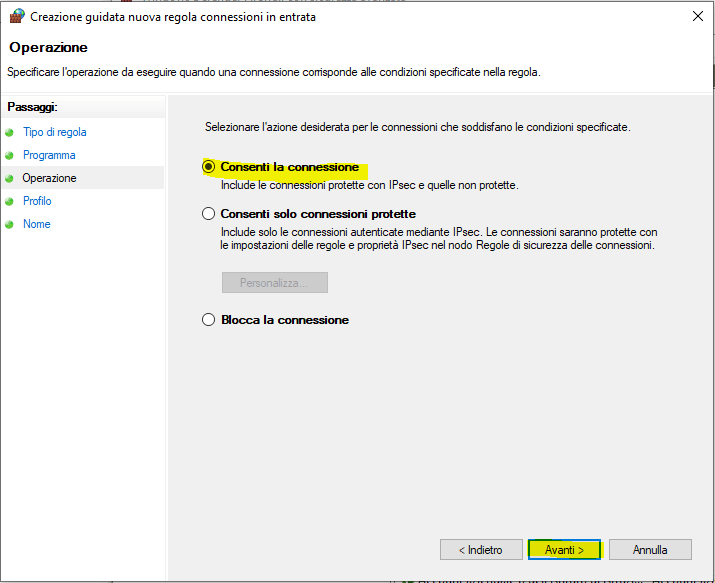
Task: Open the 'Nome' wizard step
Action: click(x=37, y=224)
